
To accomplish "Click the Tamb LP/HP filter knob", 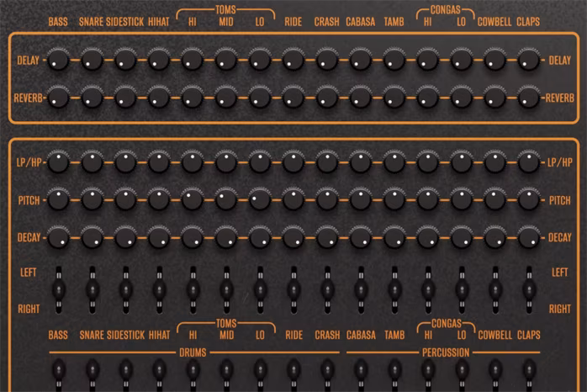I will 394,162.
